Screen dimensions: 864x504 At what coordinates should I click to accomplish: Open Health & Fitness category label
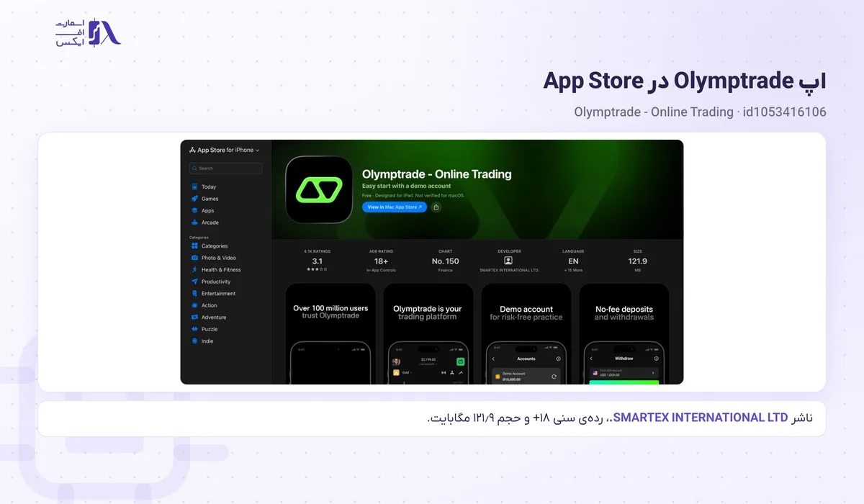coord(221,270)
